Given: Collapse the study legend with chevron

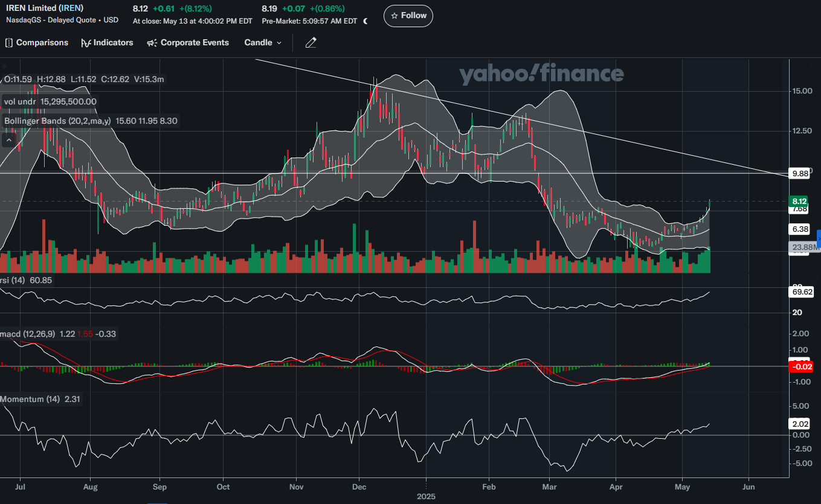Looking at the screenshot, I should (x=9, y=140).
